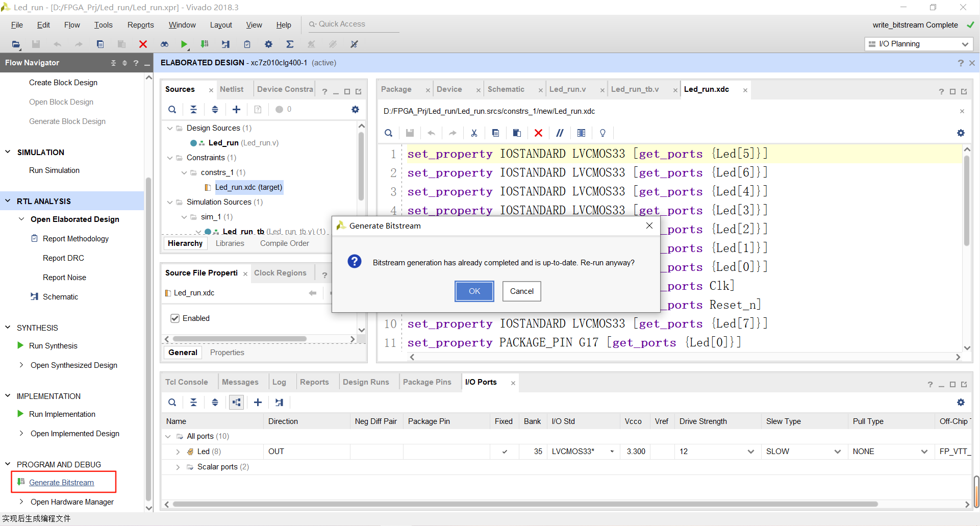This screenshot has width=980, height=526.
Task: Expand the Led (8) port group
Action: point(178,452)
